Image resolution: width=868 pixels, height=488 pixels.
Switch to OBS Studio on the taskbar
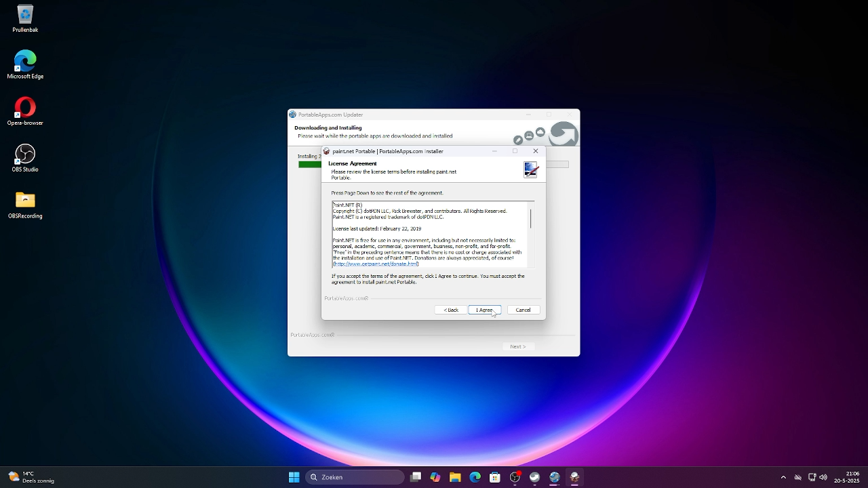click(515, 477)
